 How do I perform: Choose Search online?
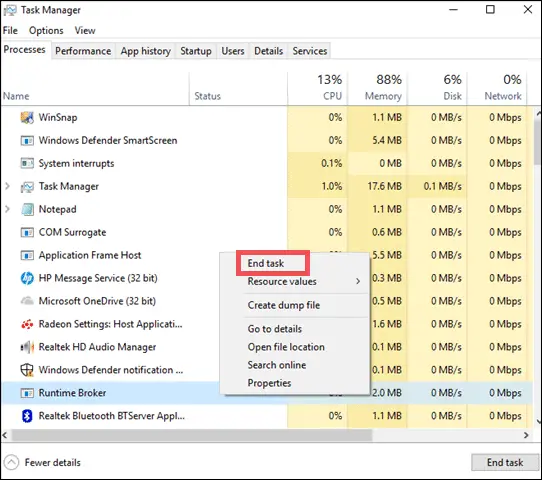pos(295,365)
